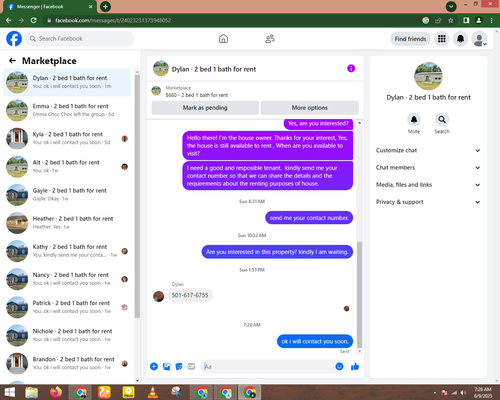The image size is (500, 400).
Task: Click the browser address bar URL
Action: tap(113, 20)
